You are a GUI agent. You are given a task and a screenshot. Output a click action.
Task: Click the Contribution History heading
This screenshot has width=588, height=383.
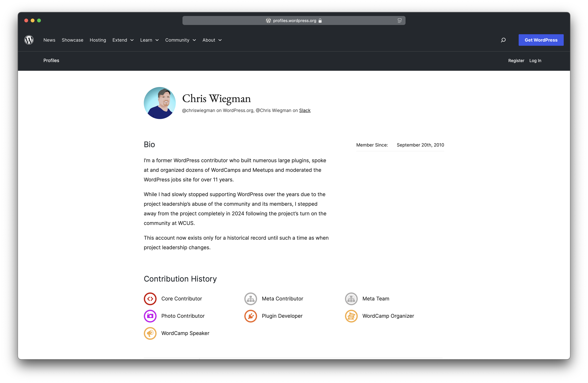[180, 279]
